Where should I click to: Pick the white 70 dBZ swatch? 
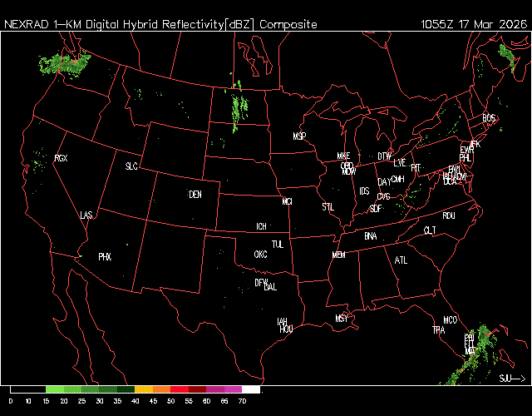point(251,389)
